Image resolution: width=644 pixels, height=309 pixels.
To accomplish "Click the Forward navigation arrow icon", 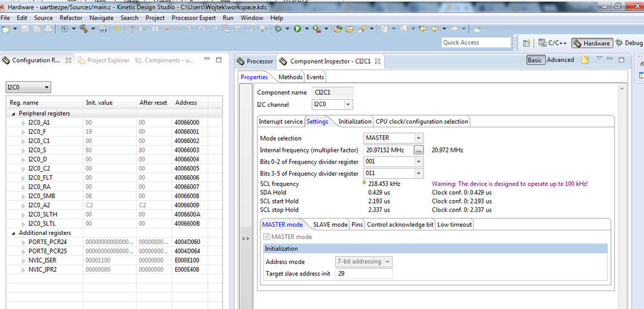I will [454, 29].
